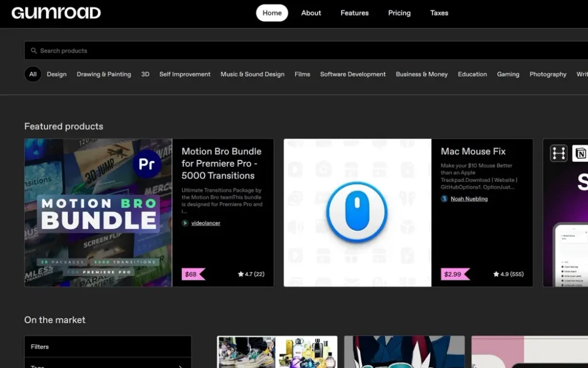
Task: Click the Motion Bro Bundle description text
Action: click(222, 201)
